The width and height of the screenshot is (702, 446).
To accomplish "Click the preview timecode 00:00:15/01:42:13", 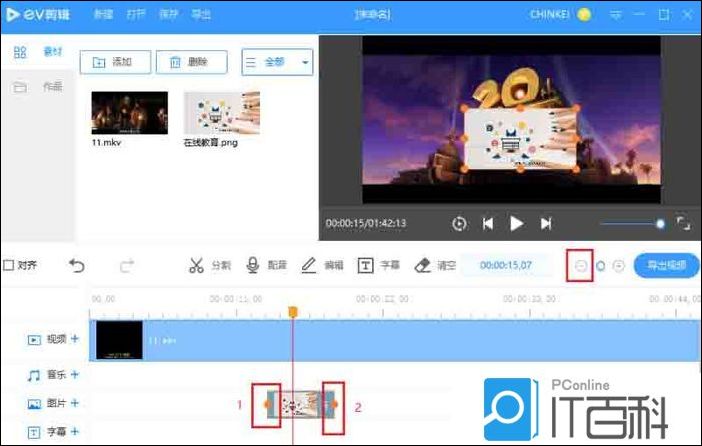I will point(366,223).
